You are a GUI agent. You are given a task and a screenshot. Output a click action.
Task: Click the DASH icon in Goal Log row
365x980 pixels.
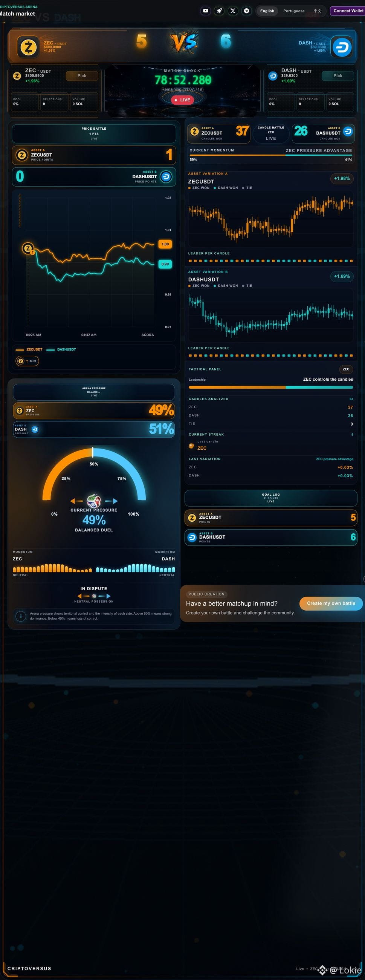pyautogui.click(x=192, y=537)
